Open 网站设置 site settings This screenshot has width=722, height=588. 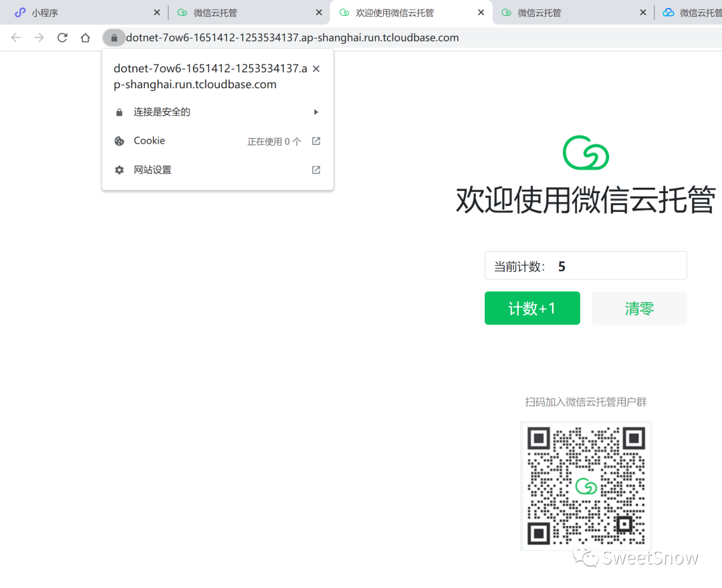click(217, 170)
